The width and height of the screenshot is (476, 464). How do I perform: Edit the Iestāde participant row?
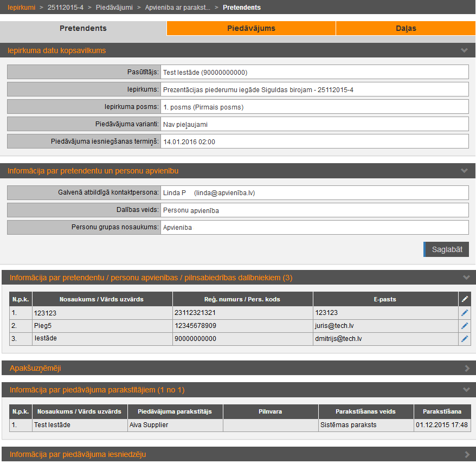(464, 339)
